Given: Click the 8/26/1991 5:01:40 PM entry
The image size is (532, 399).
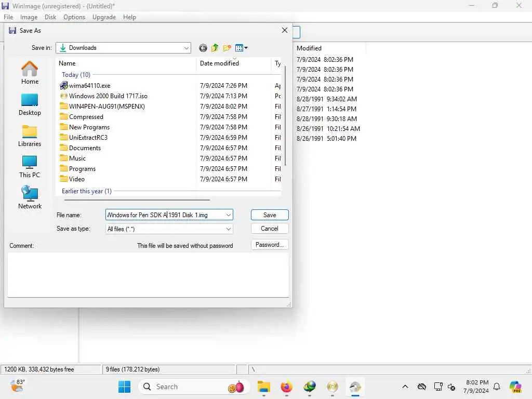Looking at the screenshot, I should tap(326, 139).
